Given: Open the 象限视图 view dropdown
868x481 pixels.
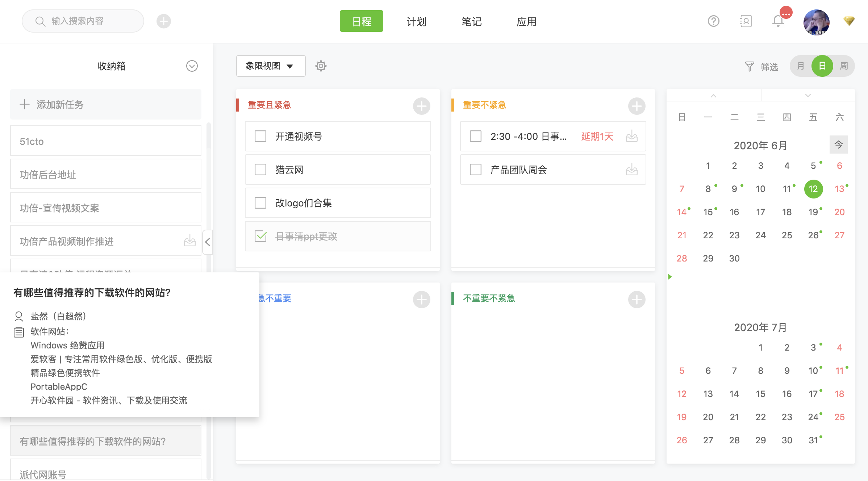Looking at the screenshot, I should pos(270,66).
